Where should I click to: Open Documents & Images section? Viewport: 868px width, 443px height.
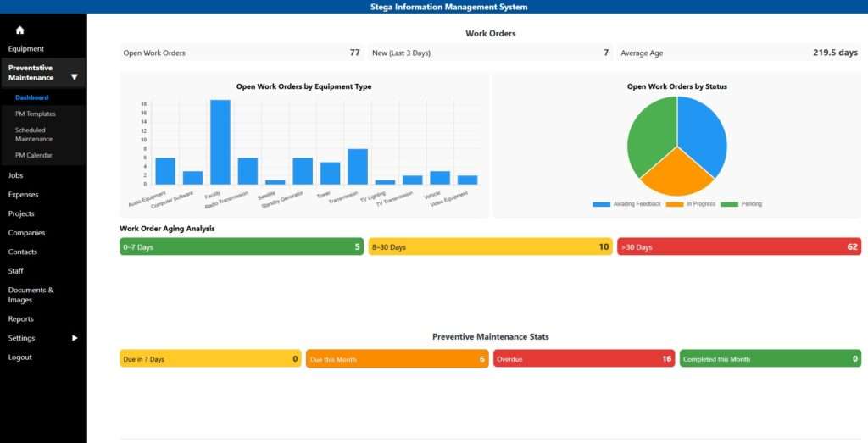pyautogui.click(x=31, y=295)
